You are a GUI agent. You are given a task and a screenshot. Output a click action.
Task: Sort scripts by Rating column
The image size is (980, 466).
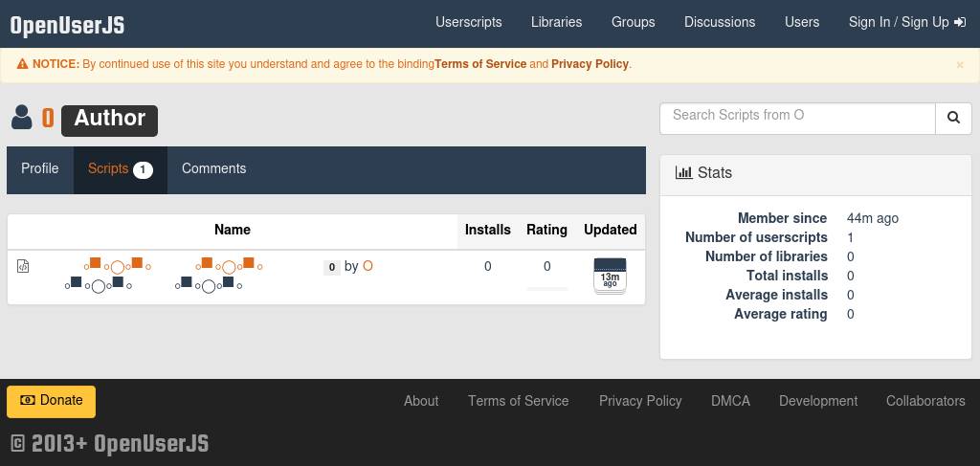tap(546, 230)
